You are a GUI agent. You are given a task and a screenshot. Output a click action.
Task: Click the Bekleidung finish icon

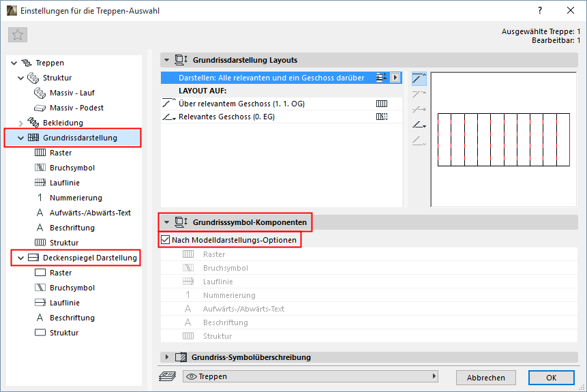(x=33, y=123)
